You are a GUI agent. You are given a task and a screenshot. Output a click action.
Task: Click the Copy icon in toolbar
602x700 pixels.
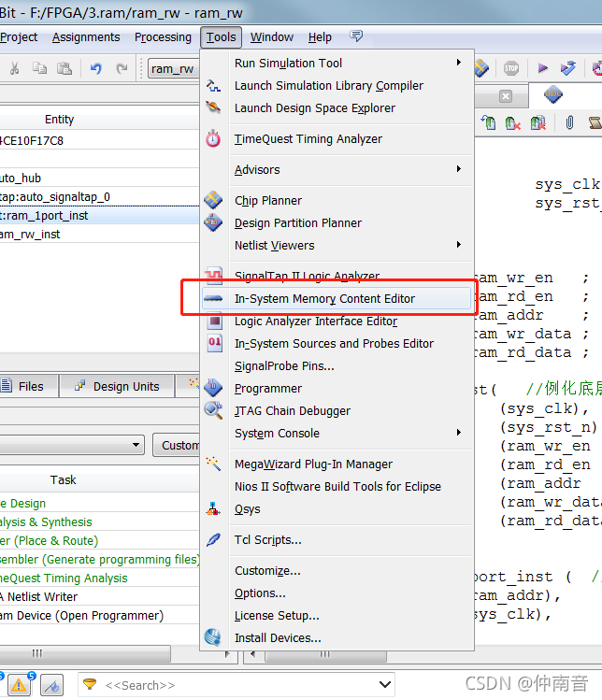pyautogui.click(x=40, y=68)
